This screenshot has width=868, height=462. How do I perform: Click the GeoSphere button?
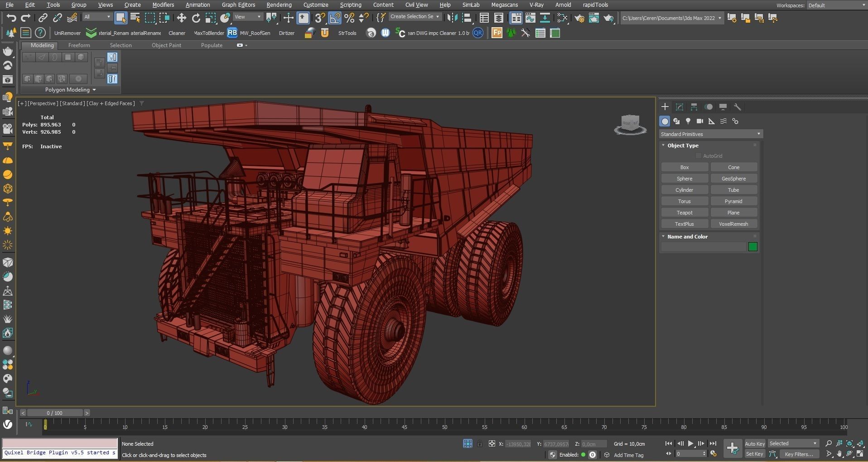click(x=733, y=179)
